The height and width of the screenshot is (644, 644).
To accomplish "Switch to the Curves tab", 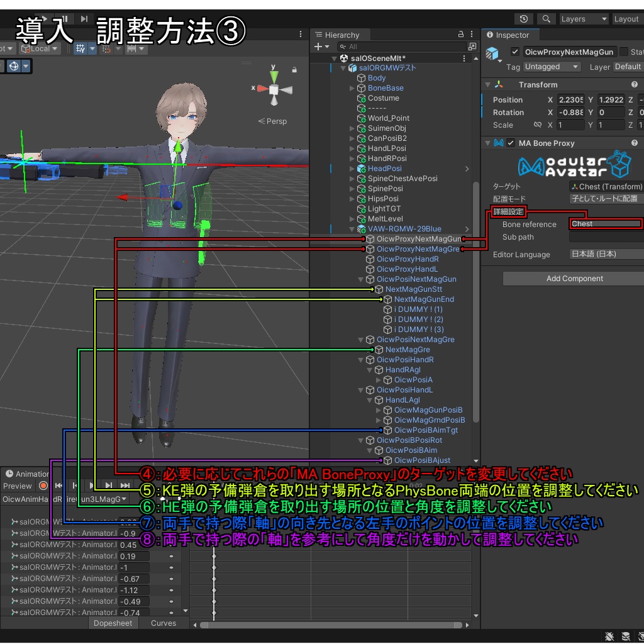I will coord(163,623).
